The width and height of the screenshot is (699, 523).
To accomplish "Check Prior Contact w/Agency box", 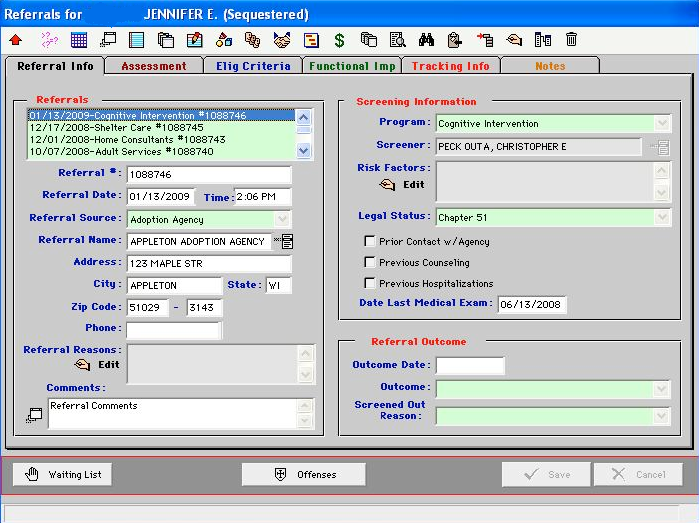I will click(x=370, y=241).
